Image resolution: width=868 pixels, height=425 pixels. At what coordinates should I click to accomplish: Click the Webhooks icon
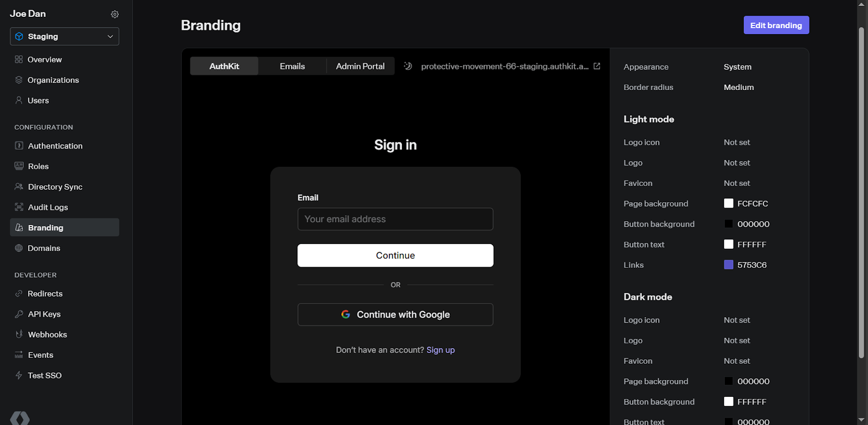pos(19,334)
